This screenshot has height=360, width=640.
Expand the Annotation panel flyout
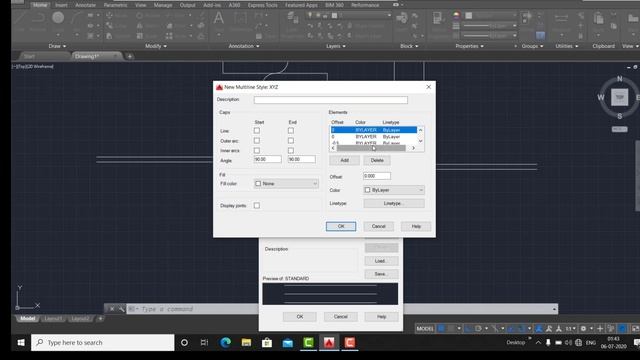tap(244, 46)
